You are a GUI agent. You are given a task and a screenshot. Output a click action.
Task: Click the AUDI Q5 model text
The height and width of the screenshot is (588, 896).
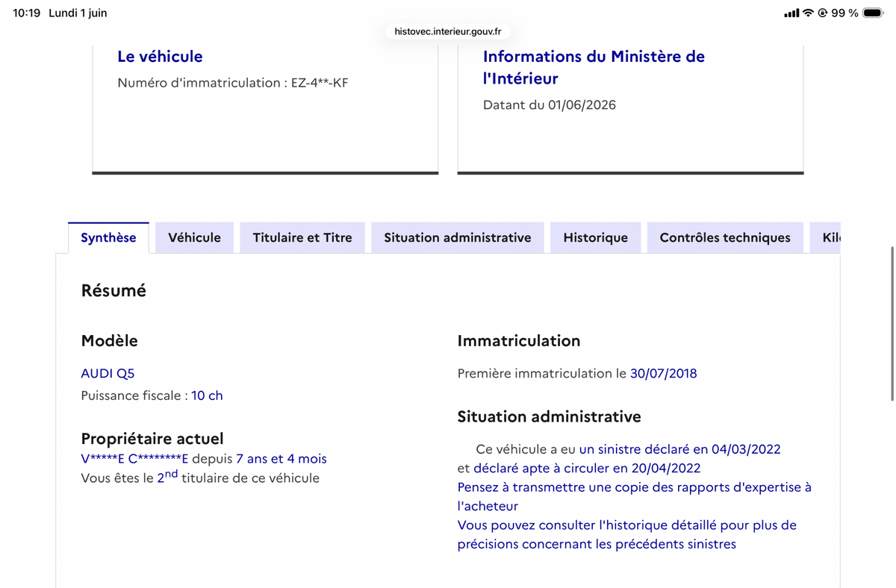coord(108,373)
